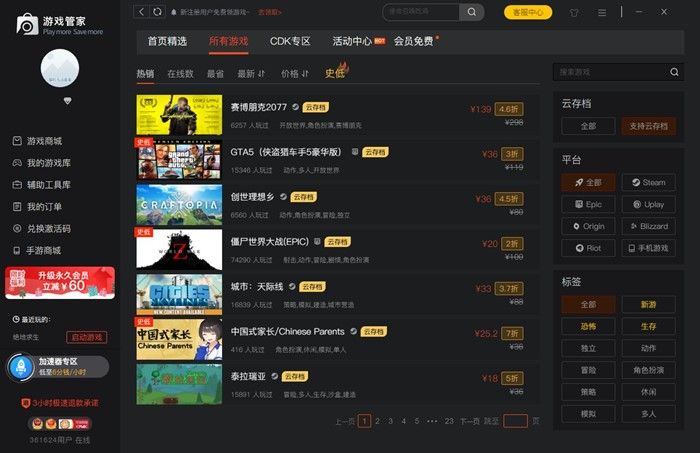The height and width of the screenshot is (453, 700).
Task: Click the refresh icon in top bar
Action: (x=158, y=12)
